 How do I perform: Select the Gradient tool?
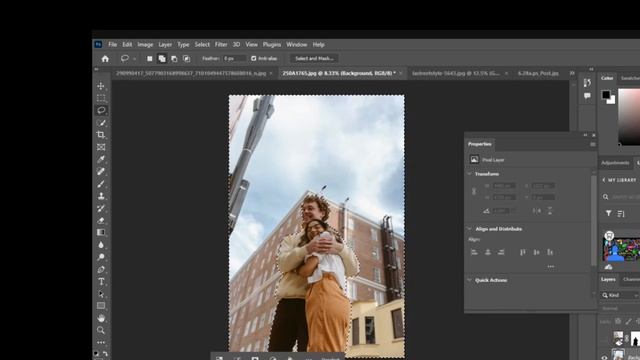point(101,232)
